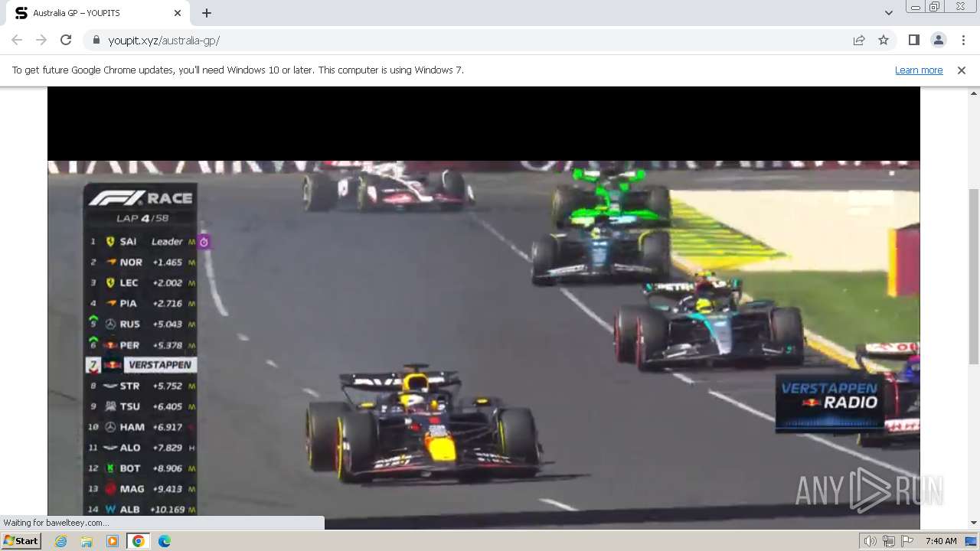Click the PER +5.378 row
Viewport: 980px width, 551px height.
141,345
